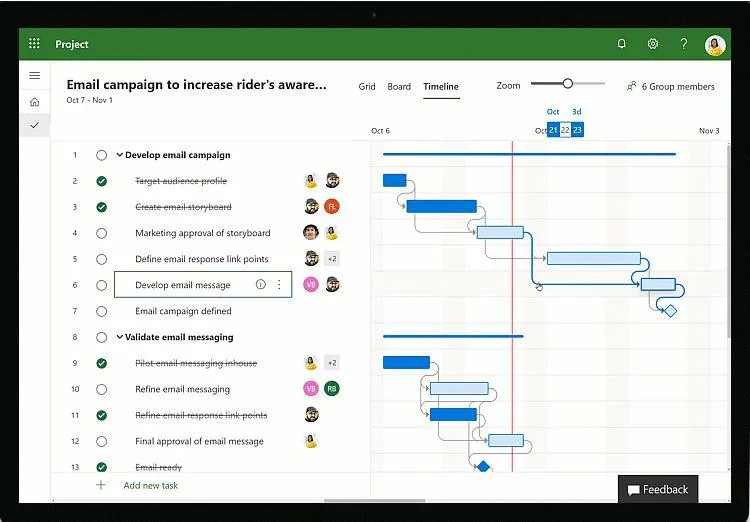Viewport: 750px width, 522px height.
Task: Click the assignee avatar on Final approval of email message
Action: 311,441
